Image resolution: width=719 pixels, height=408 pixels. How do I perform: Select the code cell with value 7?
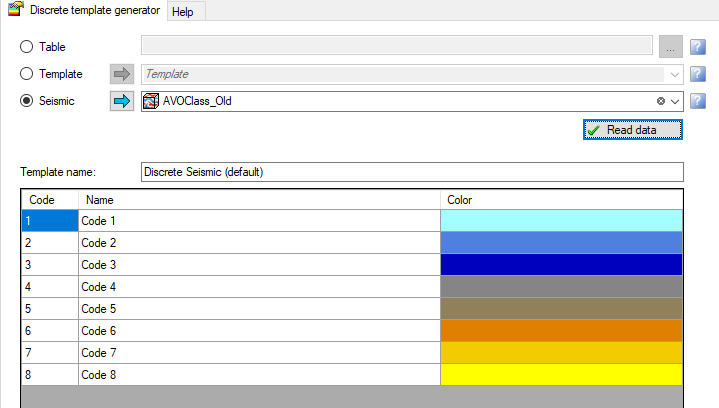tap(50, 353)
